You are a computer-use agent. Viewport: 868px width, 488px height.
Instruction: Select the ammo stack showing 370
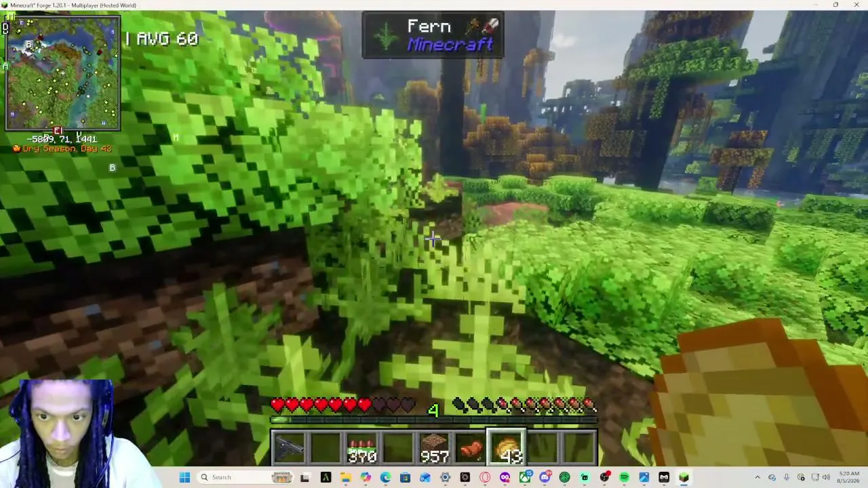(362, 449)
